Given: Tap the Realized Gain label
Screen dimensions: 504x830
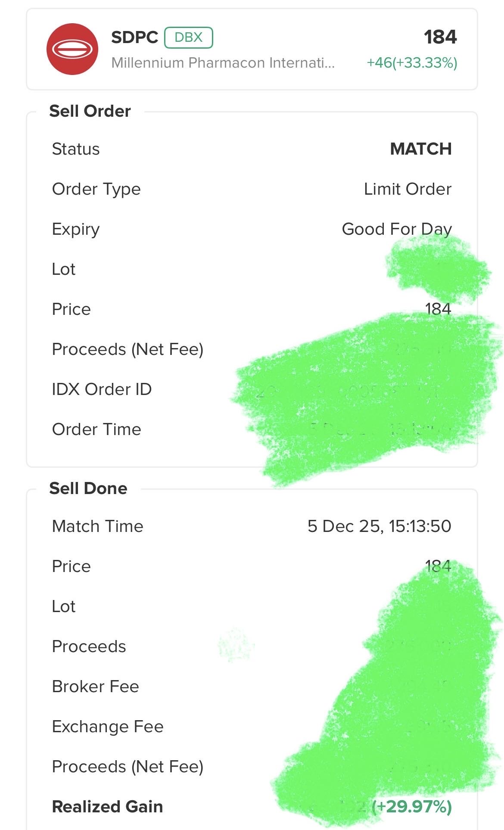Looking at the screenshot, I should click(x=107, y=807).
